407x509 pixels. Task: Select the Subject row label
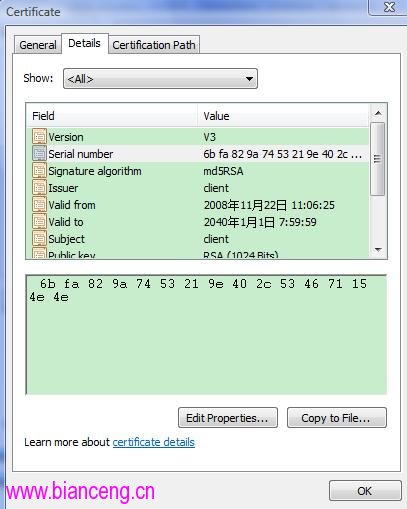pyautogui.click(x=67, y=239)
